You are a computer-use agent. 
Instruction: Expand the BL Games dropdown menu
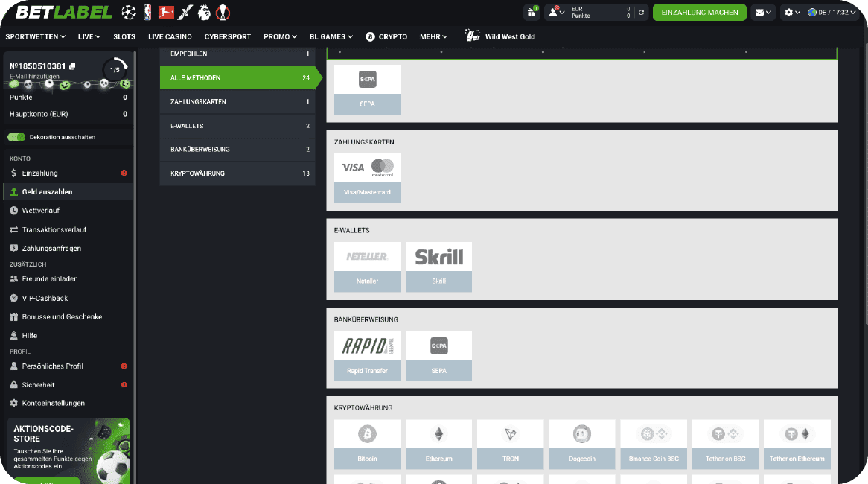click(331, 37)
